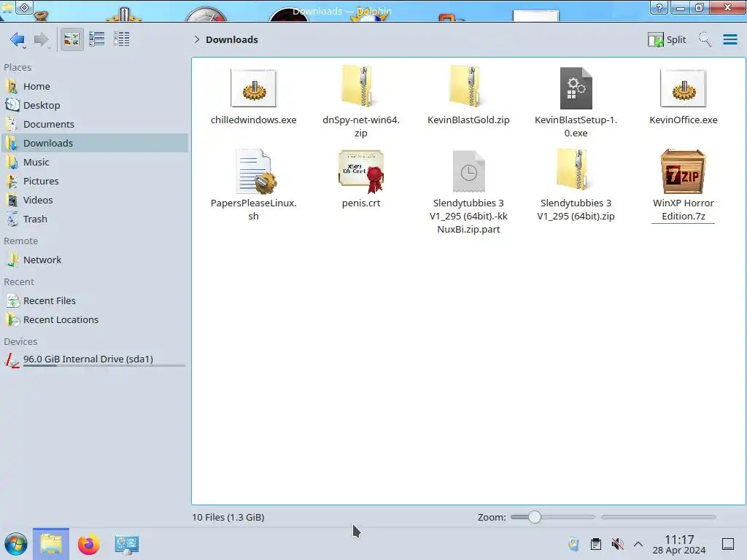Open Videos folder in Places

click(x=94, y=201)
